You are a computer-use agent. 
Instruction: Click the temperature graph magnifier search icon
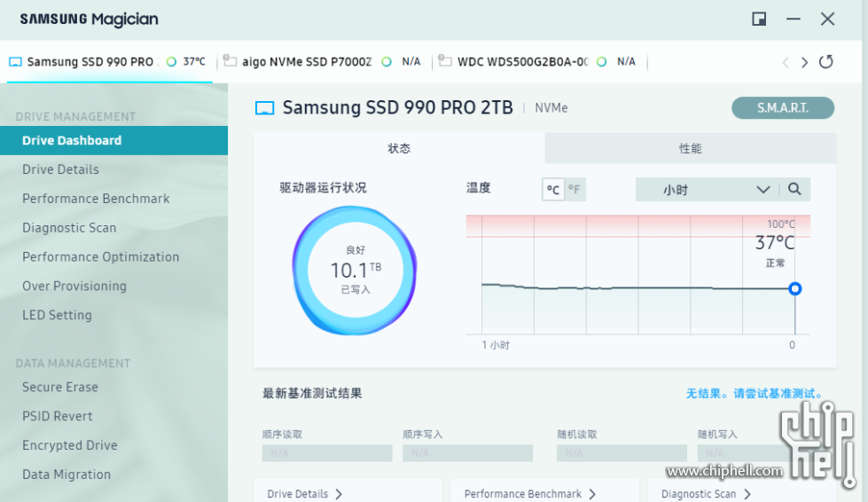[794, 189]
